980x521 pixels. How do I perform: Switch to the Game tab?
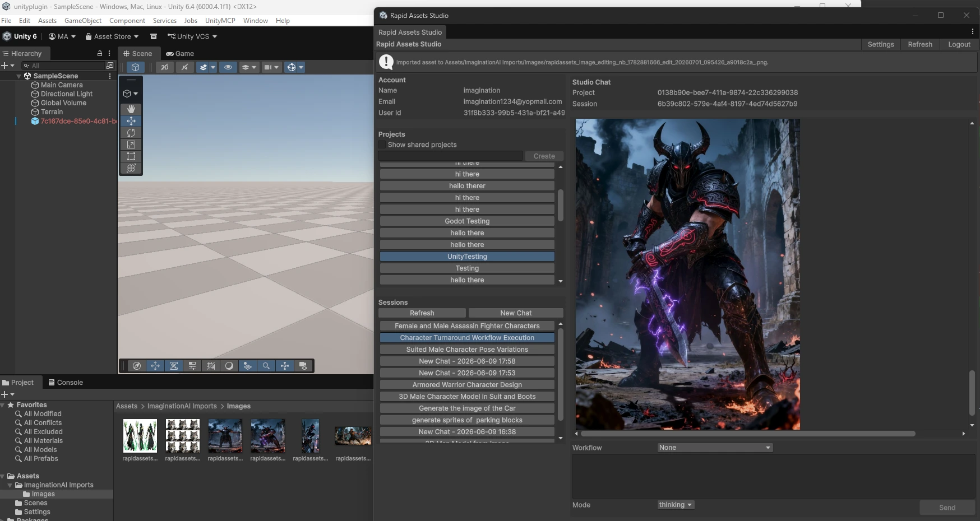coord(180,54)
